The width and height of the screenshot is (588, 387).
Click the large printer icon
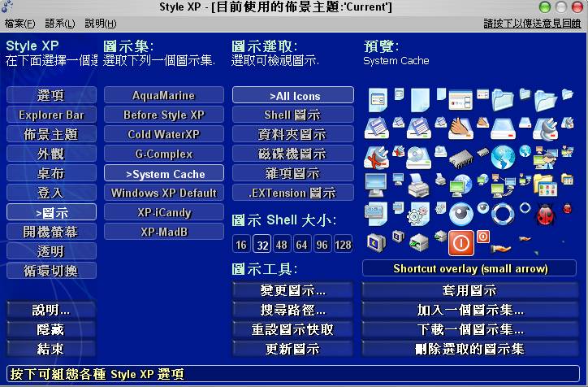point(418,185)
